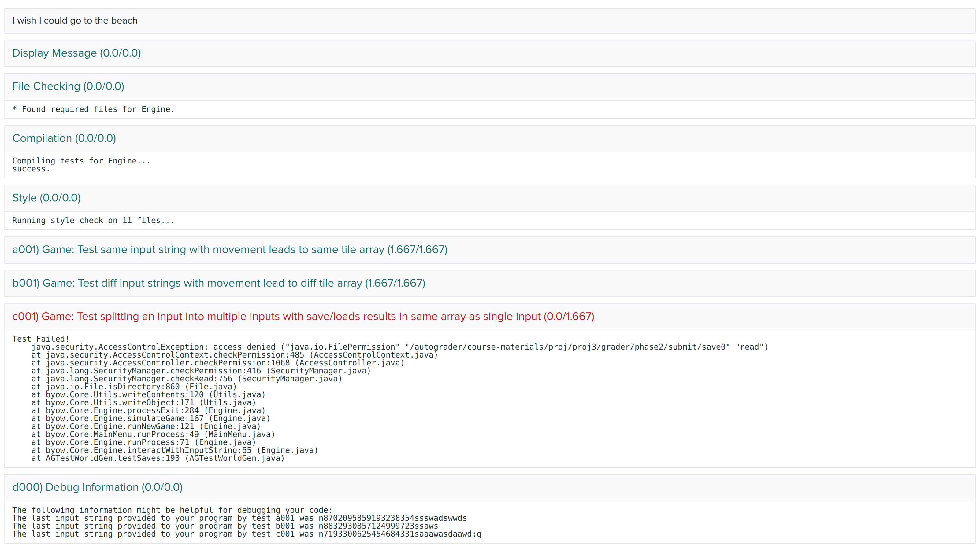The width and height of the screenshot is (980, 550).
Task: Expand the b001 diff input strings test
Action: [218, 283]
